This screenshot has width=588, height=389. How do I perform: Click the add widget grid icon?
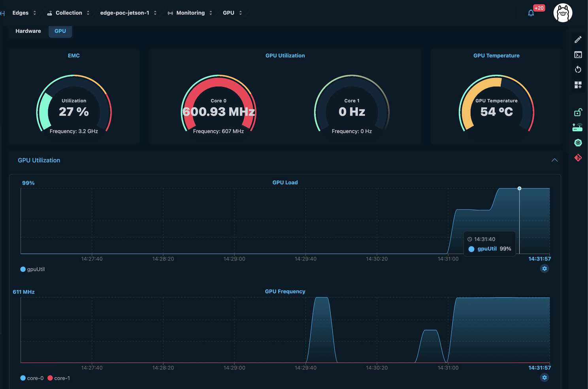click(578, 85)
